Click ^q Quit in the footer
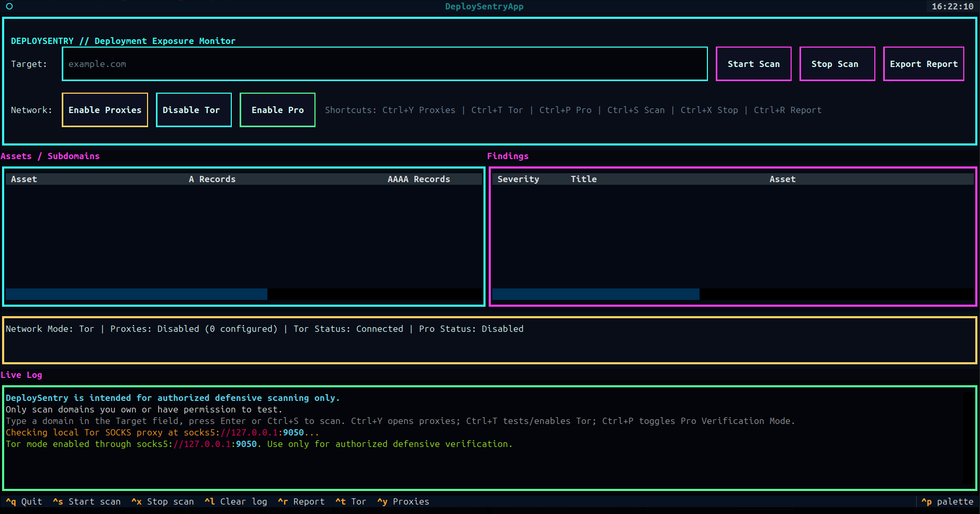The image size is (980, 514). point(24,501)
